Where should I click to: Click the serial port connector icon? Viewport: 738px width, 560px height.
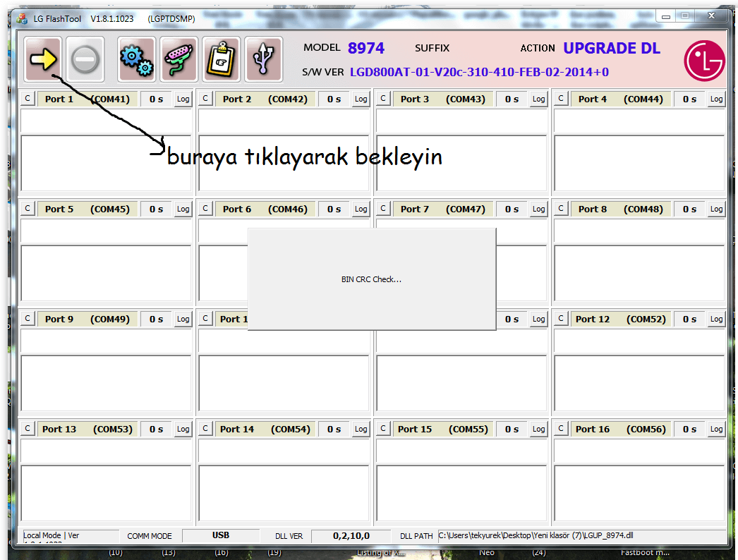[x=179, y=59]
